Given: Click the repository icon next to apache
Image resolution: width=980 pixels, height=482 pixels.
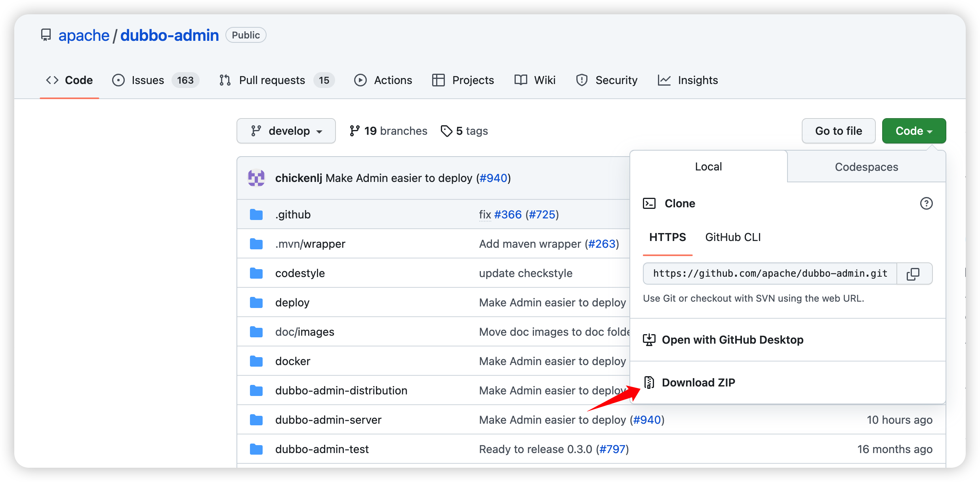Looking at the screenshot, I should tap(46, 35).
